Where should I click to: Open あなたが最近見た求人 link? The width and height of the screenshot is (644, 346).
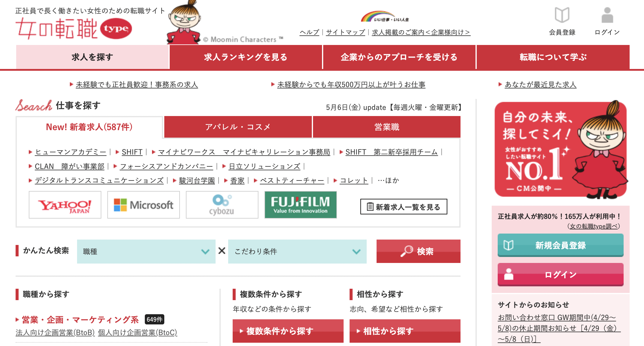click(x=541, y=85)
